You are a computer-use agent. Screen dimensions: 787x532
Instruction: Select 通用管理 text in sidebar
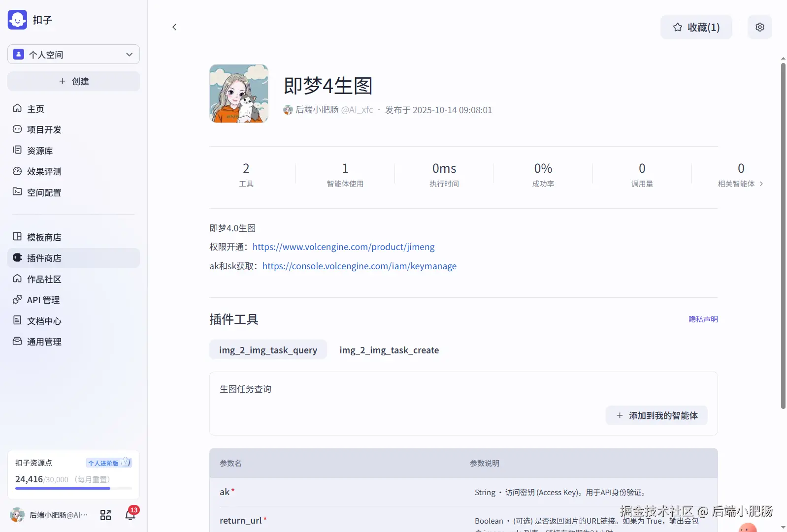[x=44, y=342]
